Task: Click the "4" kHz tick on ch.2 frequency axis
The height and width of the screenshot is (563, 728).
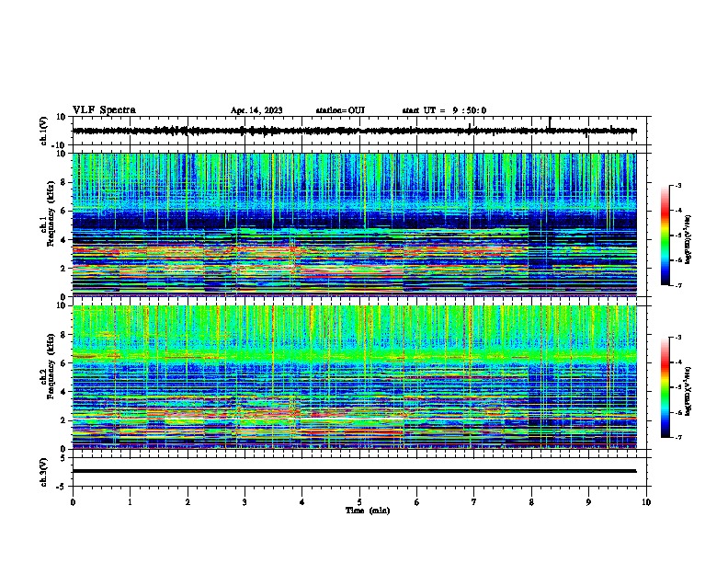Action: (x=63, y=392)
